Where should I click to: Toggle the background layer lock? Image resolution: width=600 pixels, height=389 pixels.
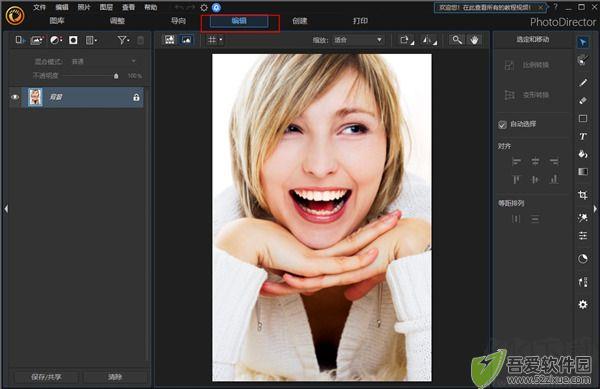136,98
